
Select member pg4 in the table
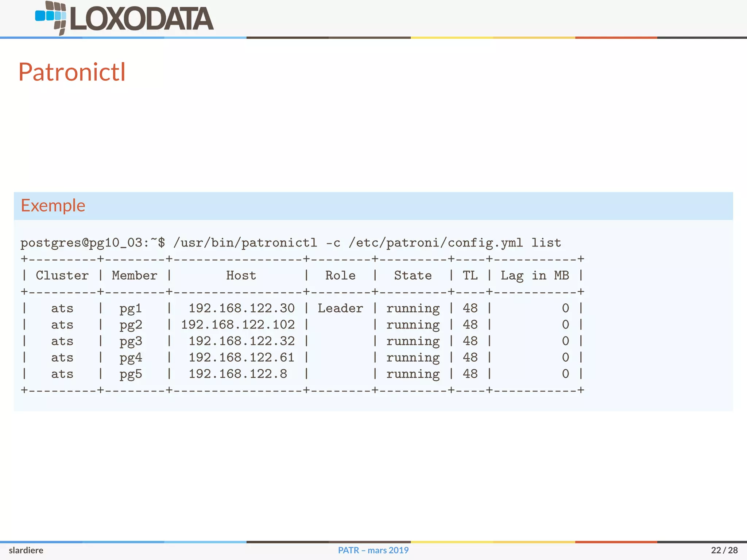tap(131, 358)
